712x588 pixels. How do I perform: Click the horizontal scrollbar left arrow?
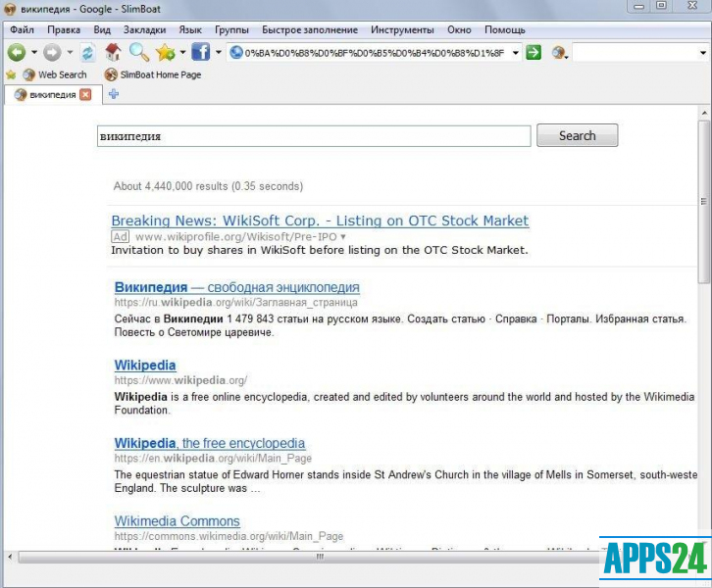coord(10,557)
